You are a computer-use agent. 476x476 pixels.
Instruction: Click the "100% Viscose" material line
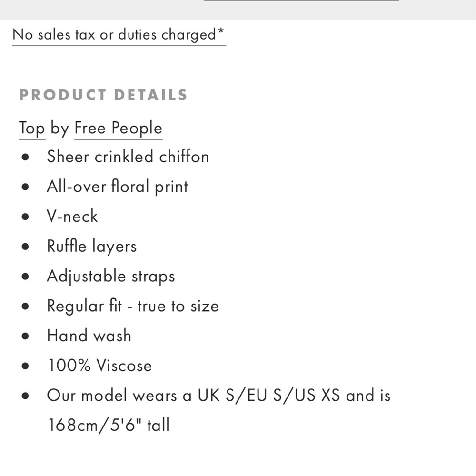pyautogui.click(x=99, y=366)
